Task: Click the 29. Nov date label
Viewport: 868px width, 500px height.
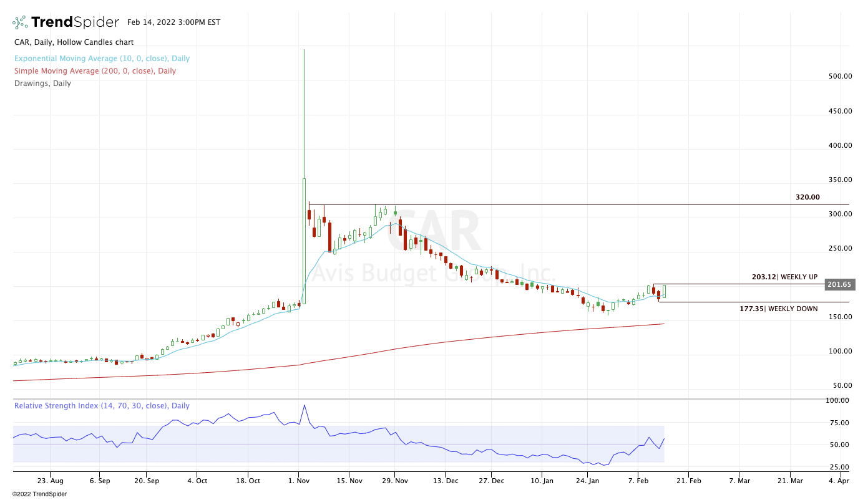Action: (394, 481)
